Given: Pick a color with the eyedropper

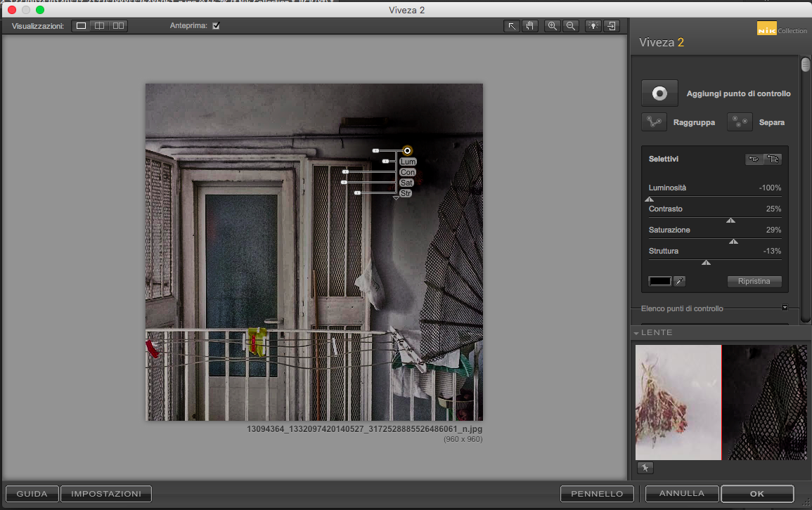Looking at the screenshot, I should coord(679,281).
